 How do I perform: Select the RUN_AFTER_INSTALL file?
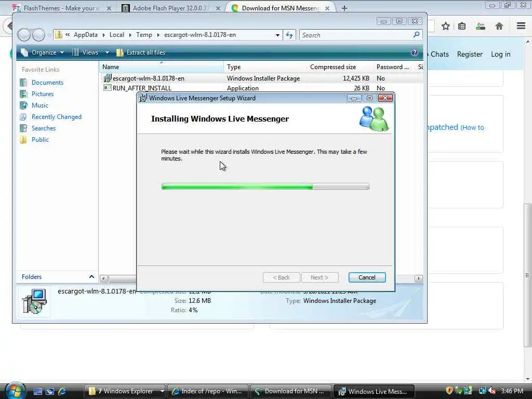(x=142, y=88)
